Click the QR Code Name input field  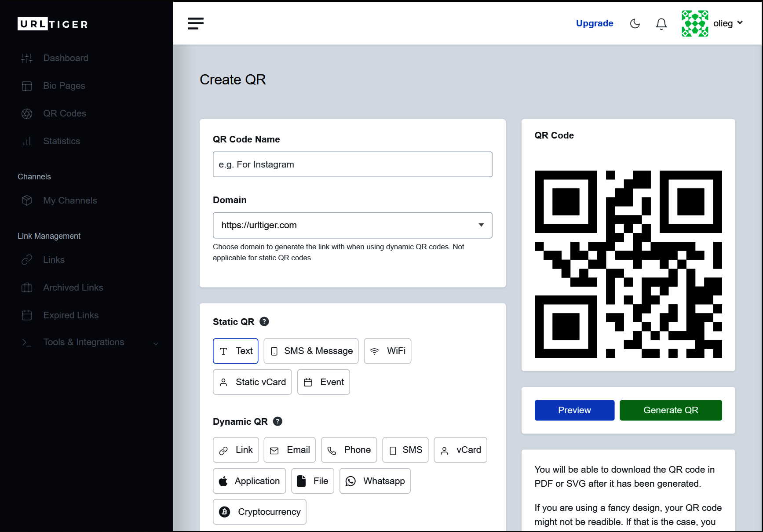(x=353, y=164)
